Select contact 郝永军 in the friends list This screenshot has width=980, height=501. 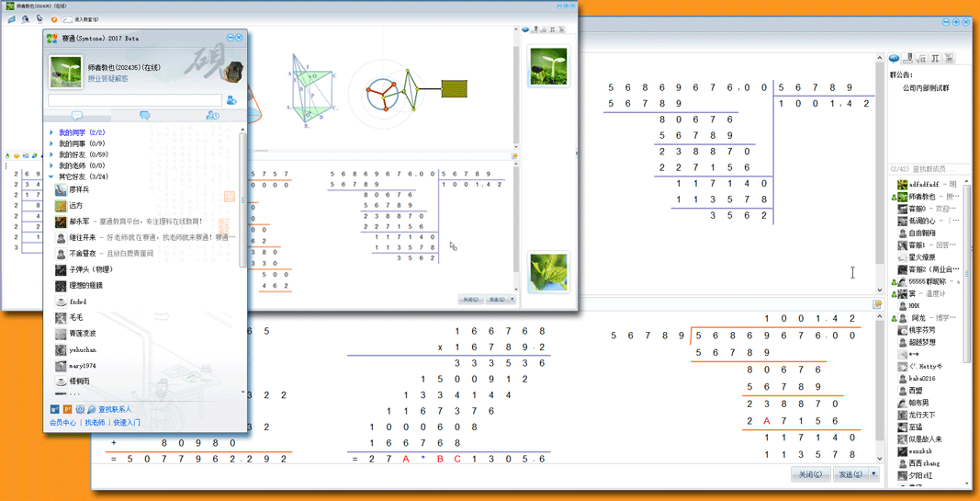(x=75, y=222)
